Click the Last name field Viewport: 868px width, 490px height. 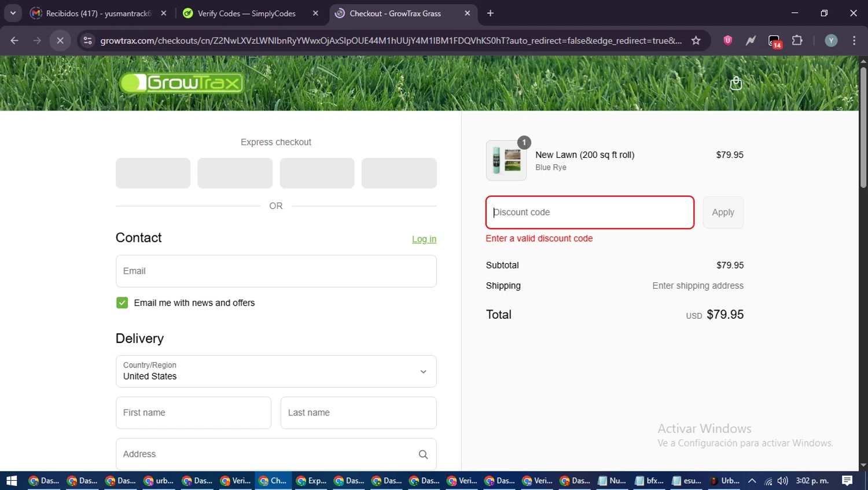(358, 413)
